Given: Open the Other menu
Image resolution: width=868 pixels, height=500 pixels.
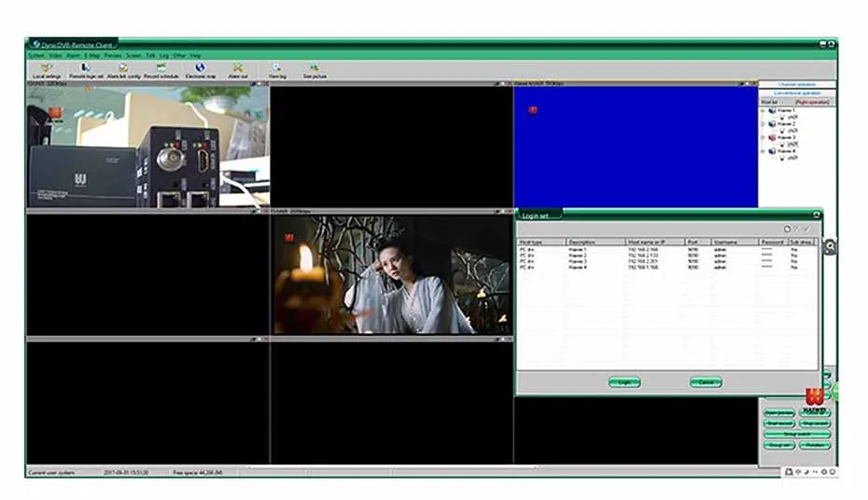Looking at the screenshot, I should (x=179, y=55).
